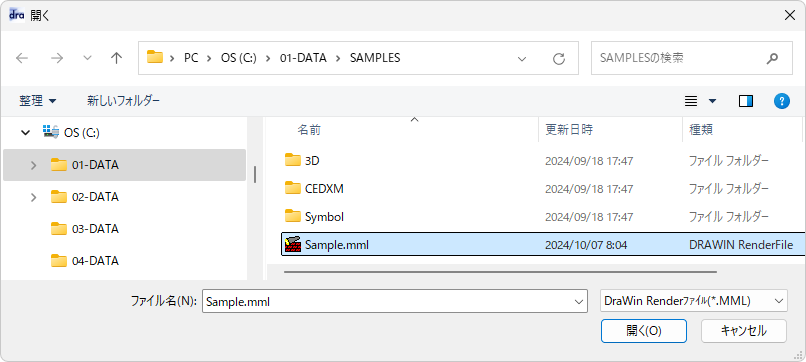Click the Symbol folder icon

point(292,215)
